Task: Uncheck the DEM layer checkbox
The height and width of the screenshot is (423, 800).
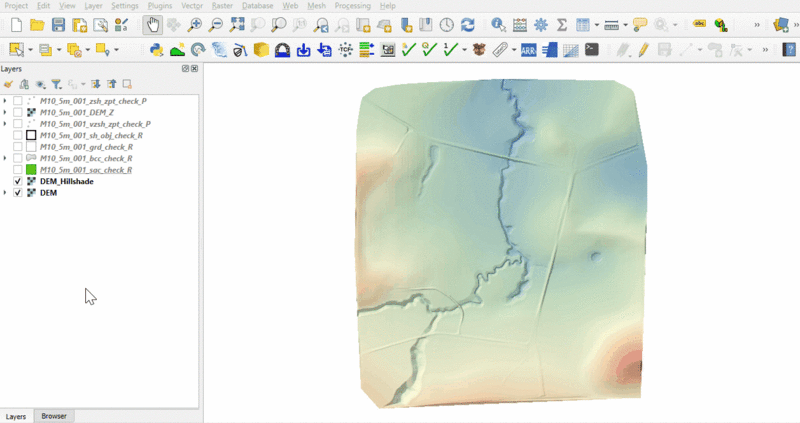Action: point(18,193)
